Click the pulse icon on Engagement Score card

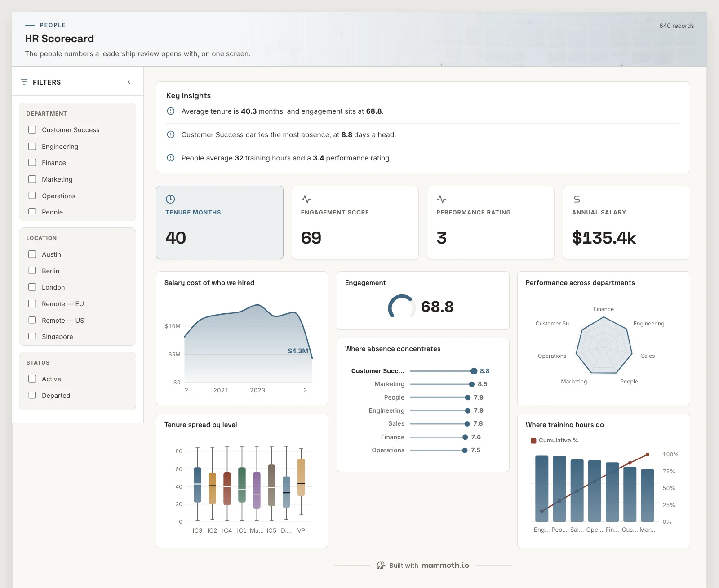tap(306, 199)
